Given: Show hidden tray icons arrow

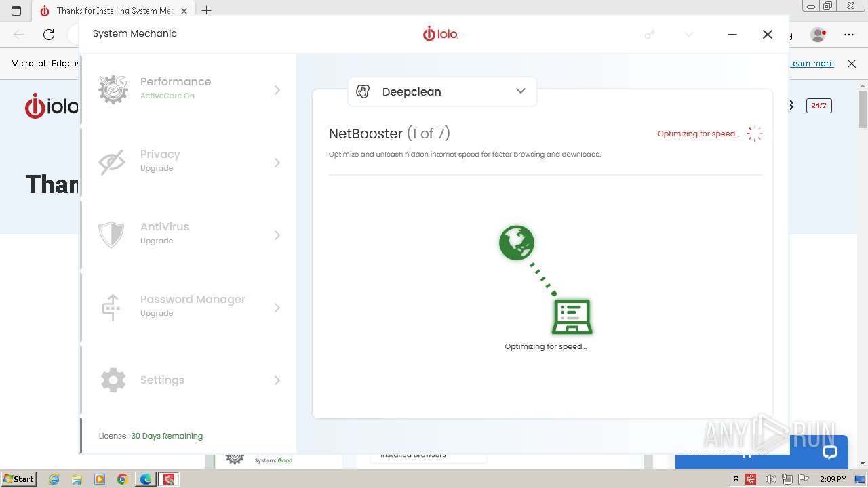Looking at the screenshot, I should (x=736, y=479).
